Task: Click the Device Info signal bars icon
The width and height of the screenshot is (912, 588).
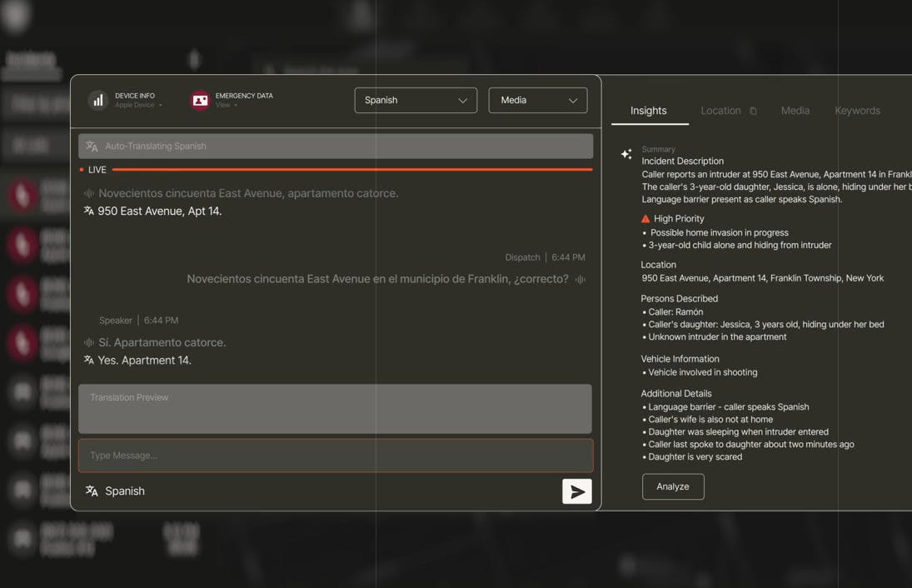Action: pyautogui.click(x=98, y=101)
